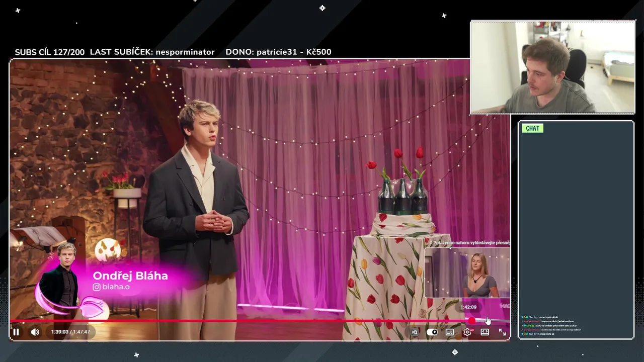Turn on subtitles with the captions icon
644x362 pixels.
click(x=449, y=332)
